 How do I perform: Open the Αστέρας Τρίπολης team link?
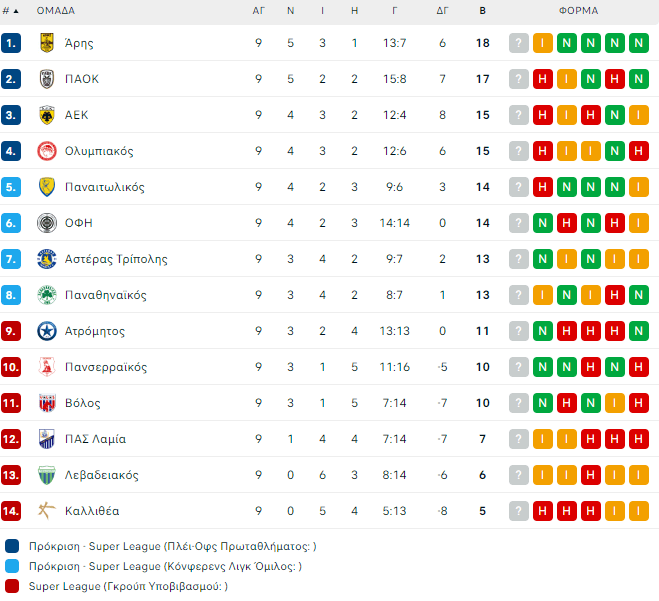(x=116, y=259)
